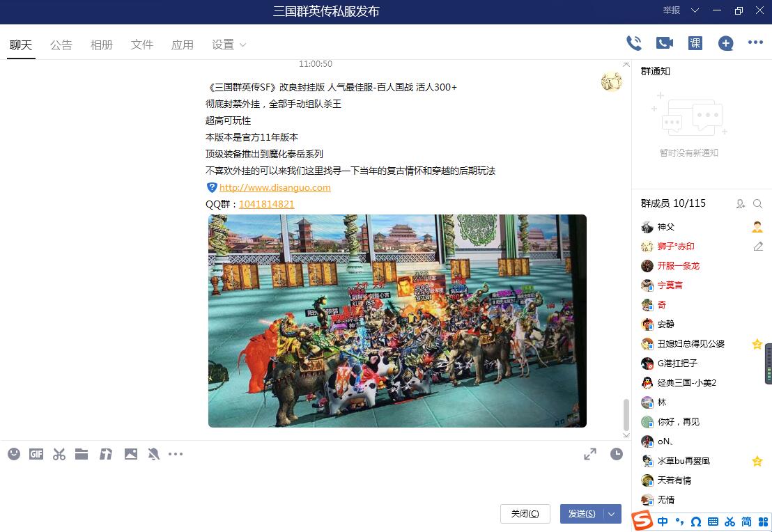Click the Sogou input method logo
Viewport: 772px width, 532px height.
[642, 521]
